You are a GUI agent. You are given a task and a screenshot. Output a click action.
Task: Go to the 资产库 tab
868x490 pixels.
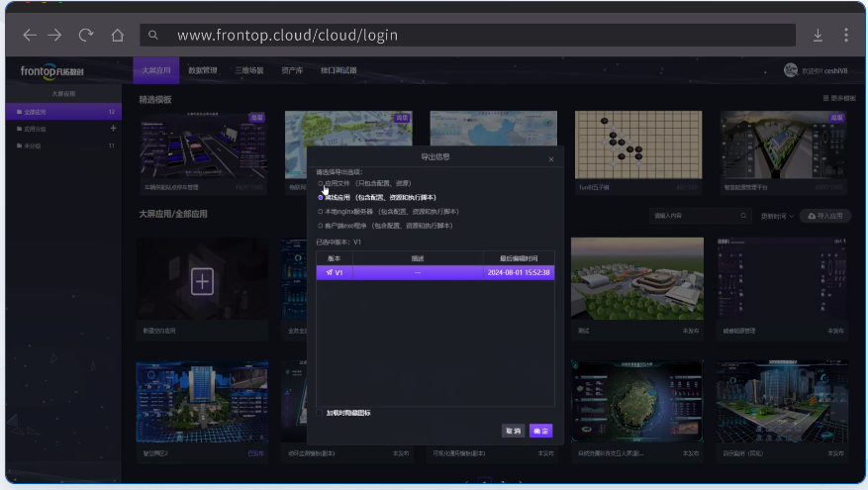[292, 70]
